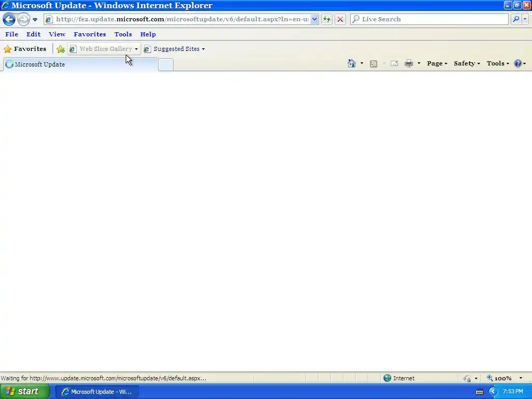Viewport: 532px width, 399px height.
Task: Click the 7:53 PM clock
Action: (x=513, y=392)
